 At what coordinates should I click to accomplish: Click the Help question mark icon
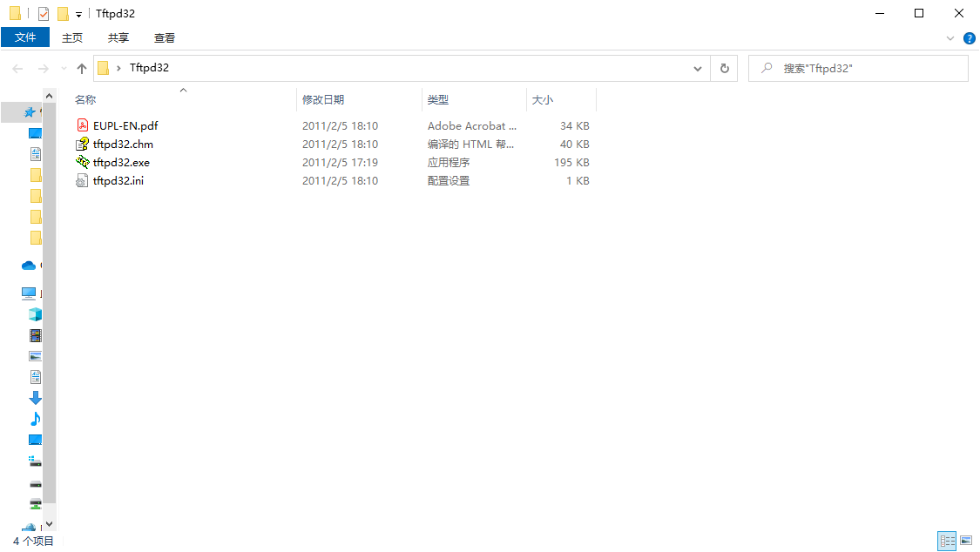970,38
